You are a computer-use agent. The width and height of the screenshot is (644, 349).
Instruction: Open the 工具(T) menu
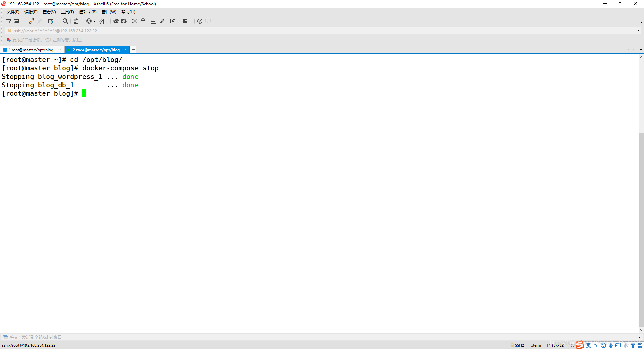67,12
